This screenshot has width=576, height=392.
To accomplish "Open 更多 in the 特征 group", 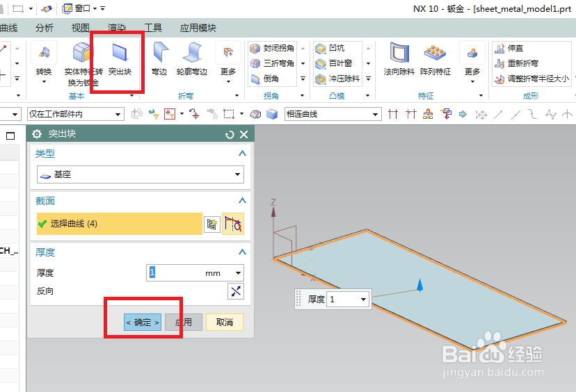I will pyautogui.click(x=472, y=63).
